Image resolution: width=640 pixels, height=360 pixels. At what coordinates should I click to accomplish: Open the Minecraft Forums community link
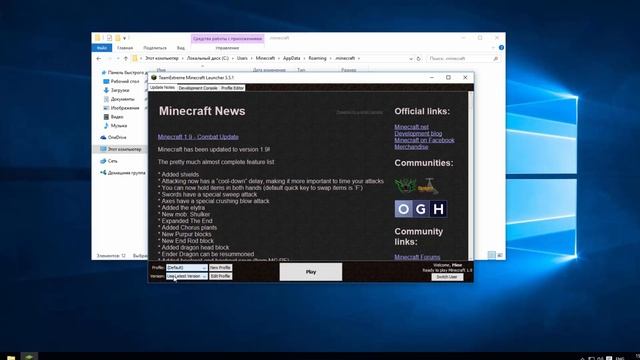click(x=417, y=257)
